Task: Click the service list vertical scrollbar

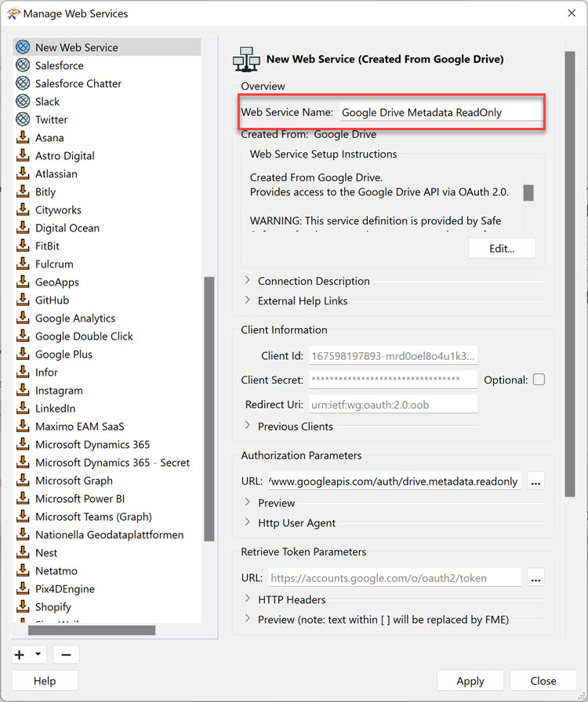Action: click(x=209, y=409)
